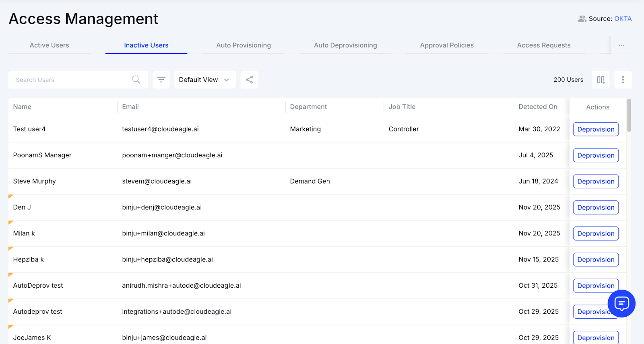Click email binju+hepziba@cloudeagle.ai
Viewport: 644px width, 344px height.
(167, 260)
